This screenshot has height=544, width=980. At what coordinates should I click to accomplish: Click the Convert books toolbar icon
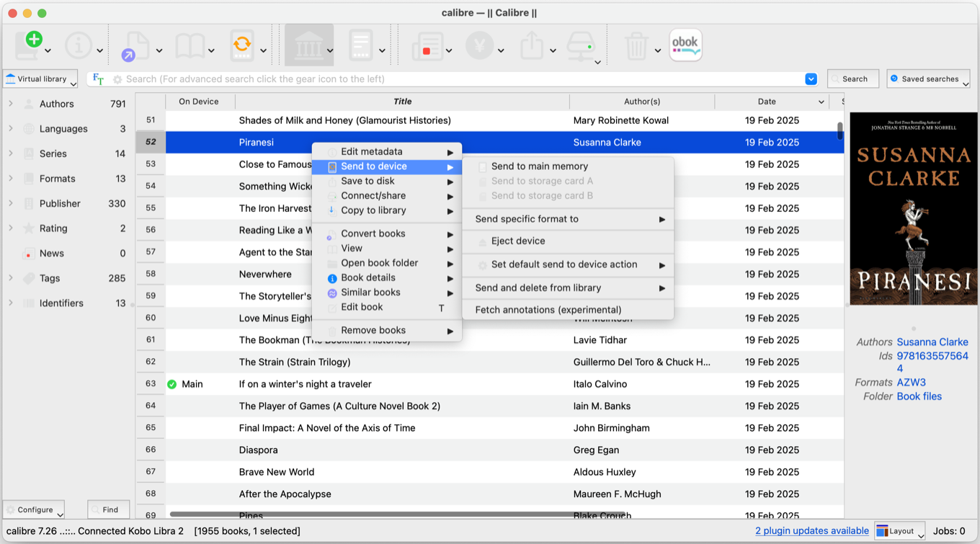135,45
